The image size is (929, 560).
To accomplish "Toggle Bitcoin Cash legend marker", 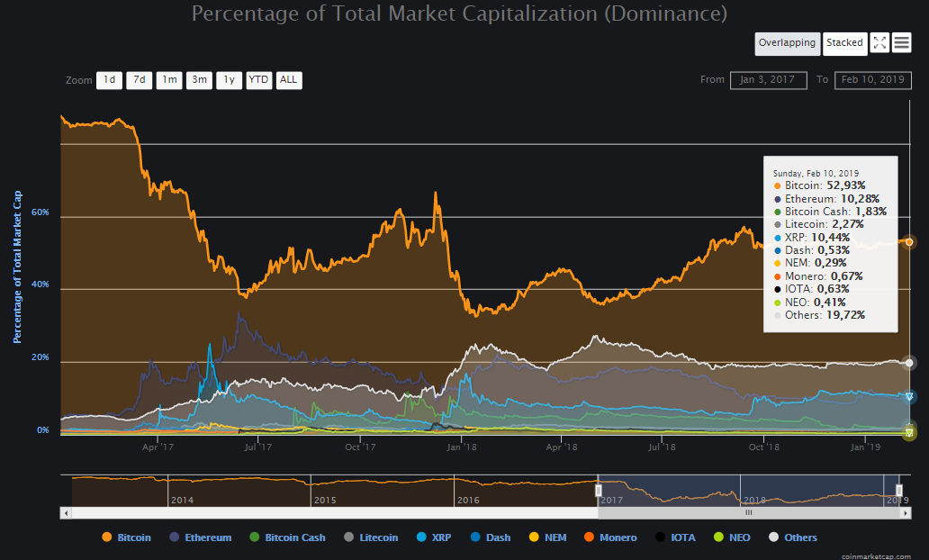I will (255, 537).
